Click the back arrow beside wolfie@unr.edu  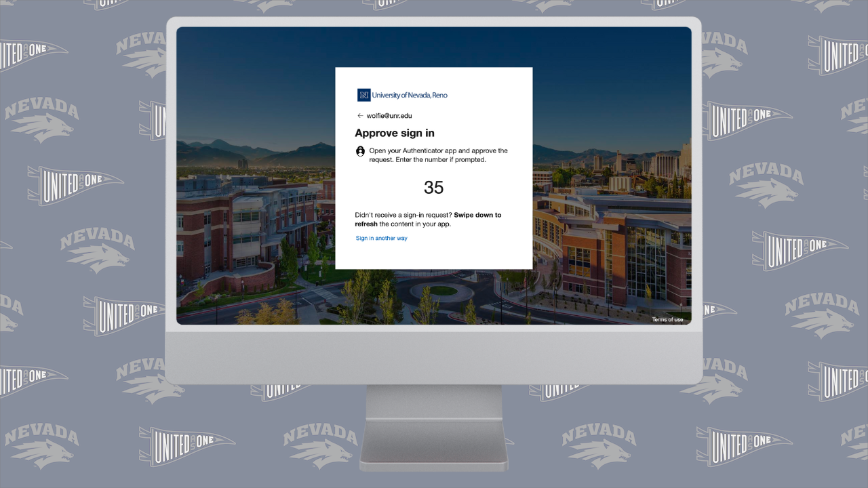pyautogui.click(x=360, y=116)
